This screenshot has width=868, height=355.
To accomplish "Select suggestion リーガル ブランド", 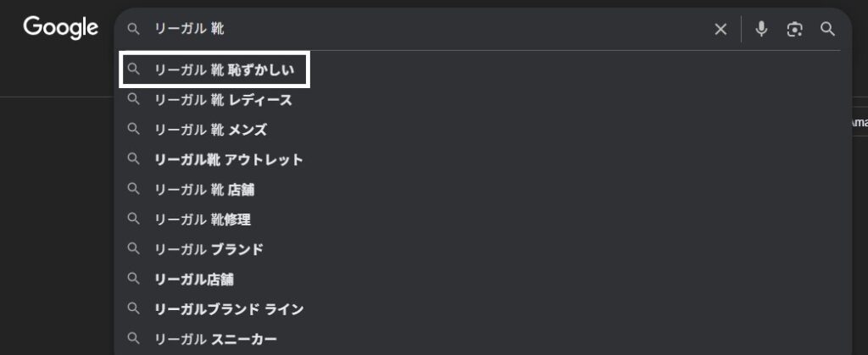I will 209,249.
